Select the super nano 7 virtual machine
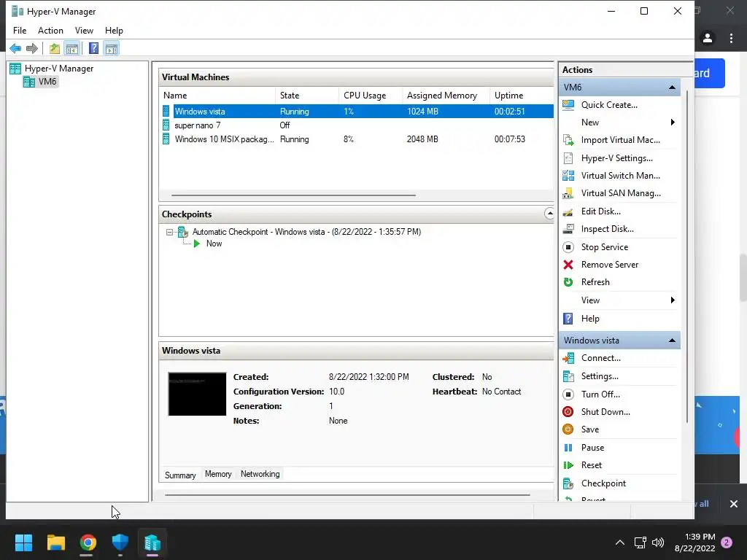Screen dimensions: 747x560 coord(357,125)
